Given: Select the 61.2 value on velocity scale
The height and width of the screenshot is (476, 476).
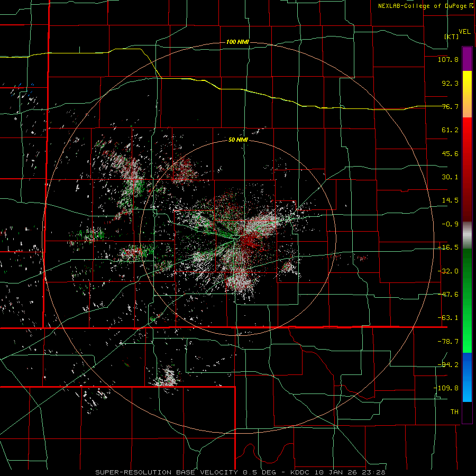Looking at the screenshot, I should point(450,130).
